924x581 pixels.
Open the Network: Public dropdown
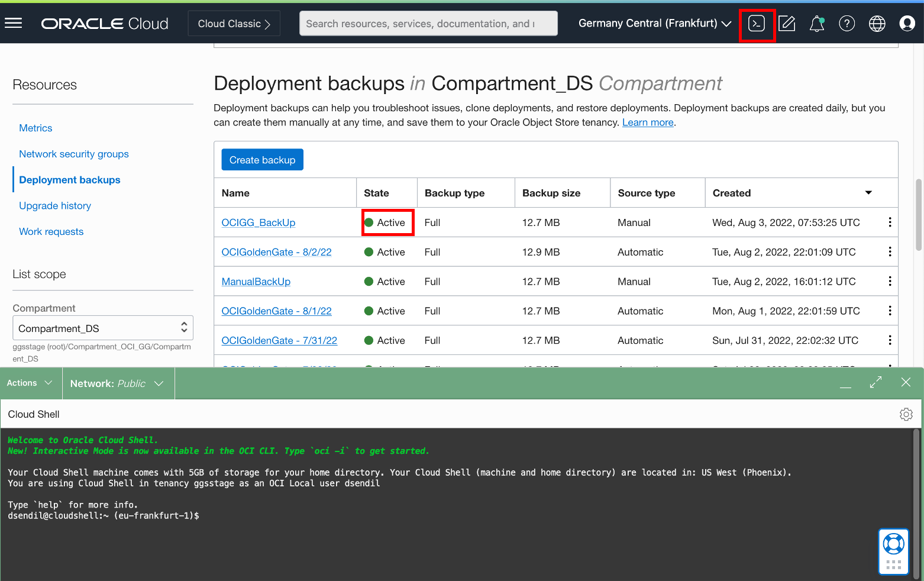tap(117, 383)
